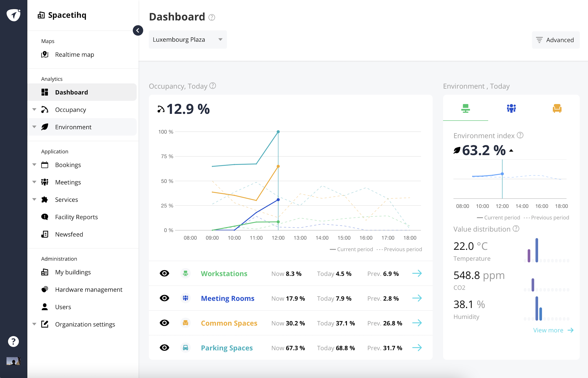The image size is (588, 378).
Task: Collapse the sidebar with the round chevron button
Action: coord(138,30)
